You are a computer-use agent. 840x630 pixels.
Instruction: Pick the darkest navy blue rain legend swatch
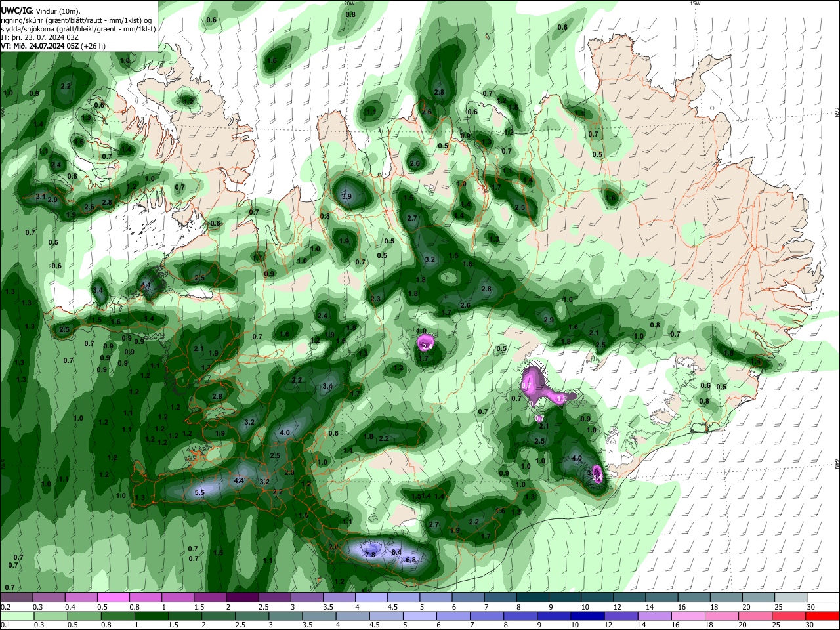tap(588, 616)
